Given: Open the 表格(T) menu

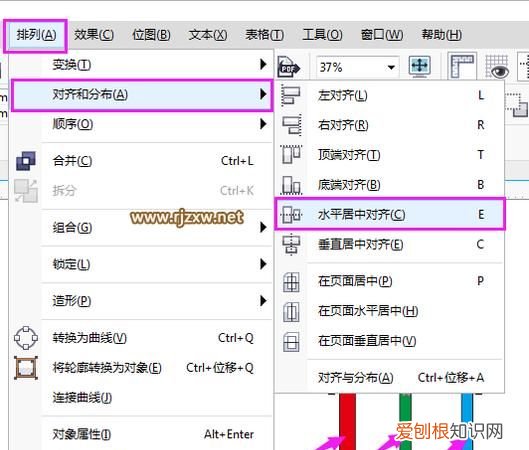Looking at the screenshot, I should 264,35.
